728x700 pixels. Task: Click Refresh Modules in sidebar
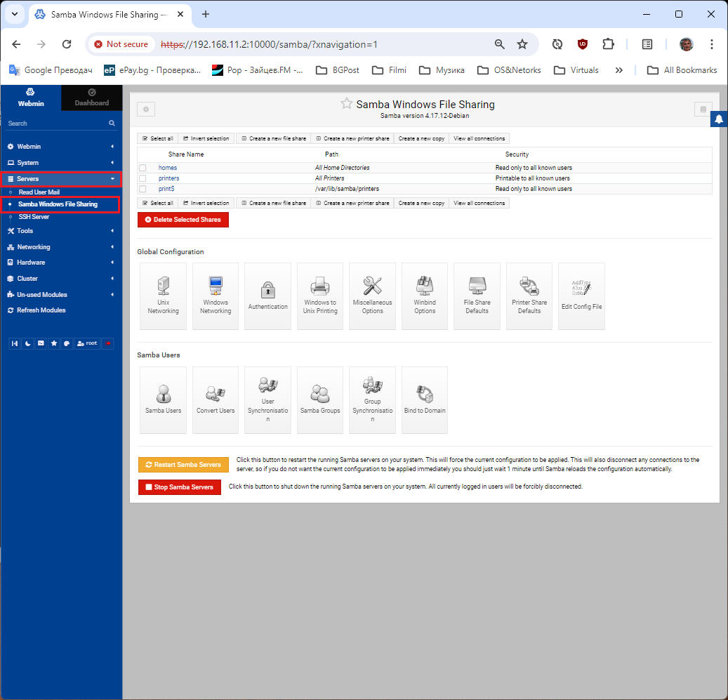pyautogui.click(x=41, y=310)
